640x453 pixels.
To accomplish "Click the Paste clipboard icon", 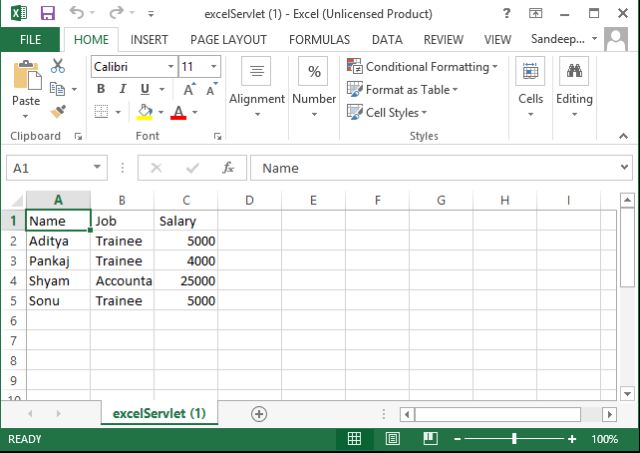I will coord(27,76).
